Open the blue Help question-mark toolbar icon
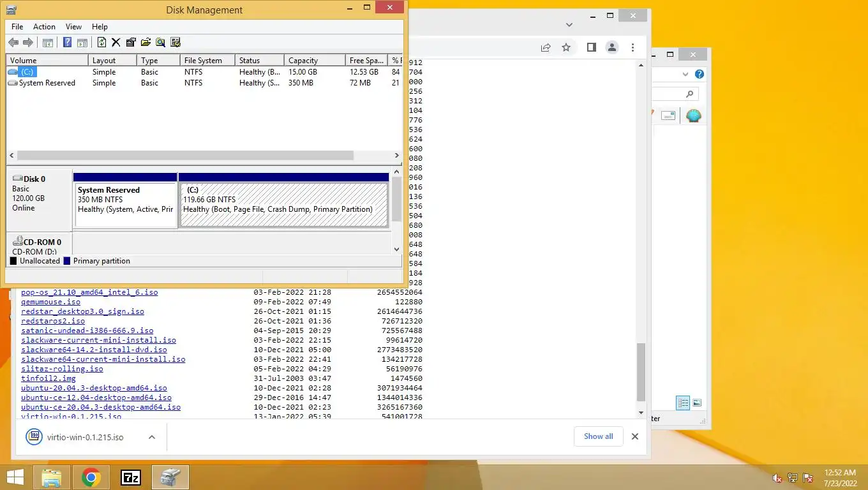Image resolution: width=868 pixels, height=490 pixels. click(67, 43)
